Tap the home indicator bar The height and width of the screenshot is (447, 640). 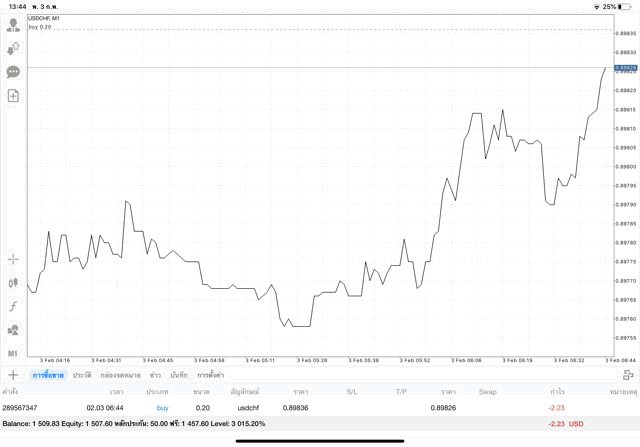tap(320, 441)
